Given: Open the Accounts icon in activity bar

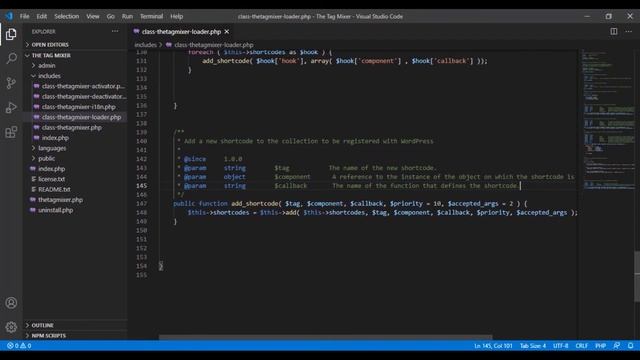Looking at the screenshot, I should 11,303.
